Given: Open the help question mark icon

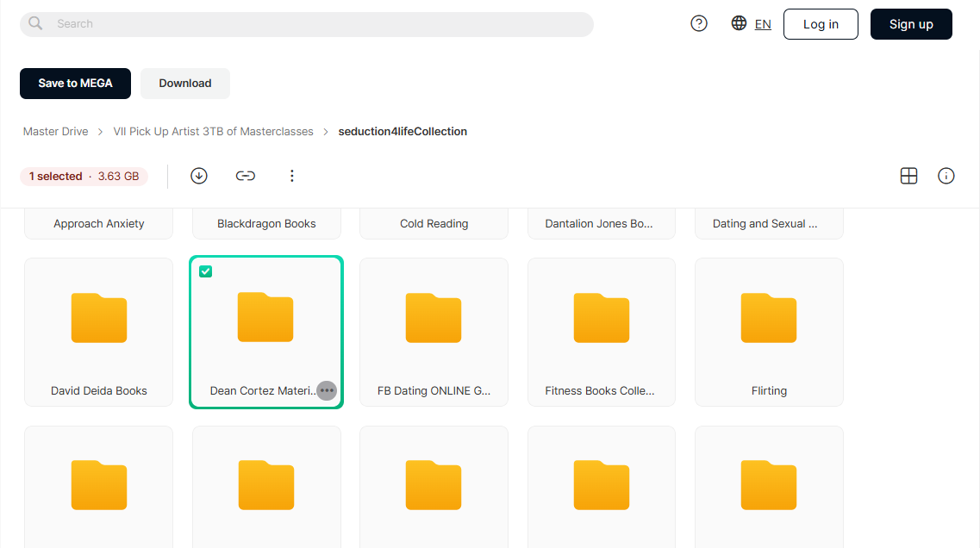Looking at the screenshot, I should click(699, 24).
